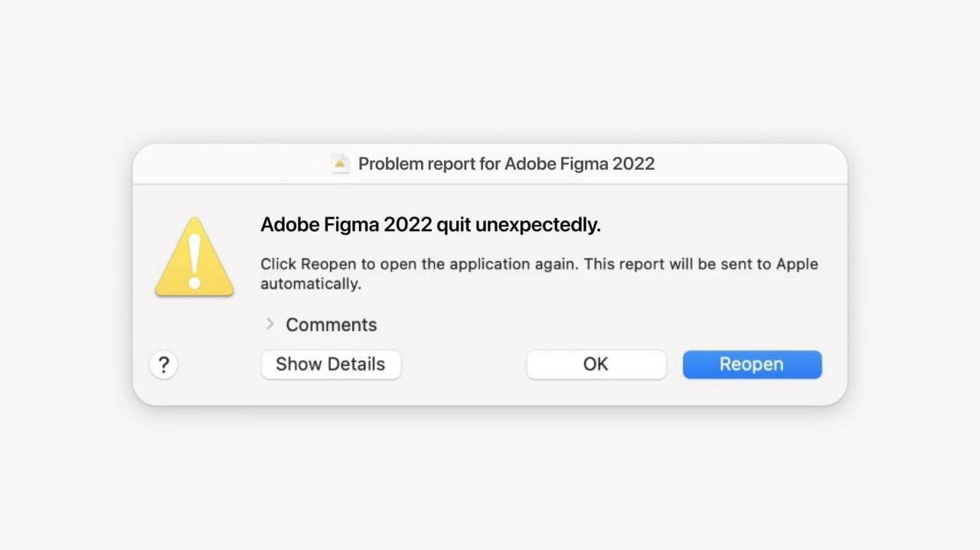
Task: Click the word "automatically" in the description
Action: (x=310, y=284)
